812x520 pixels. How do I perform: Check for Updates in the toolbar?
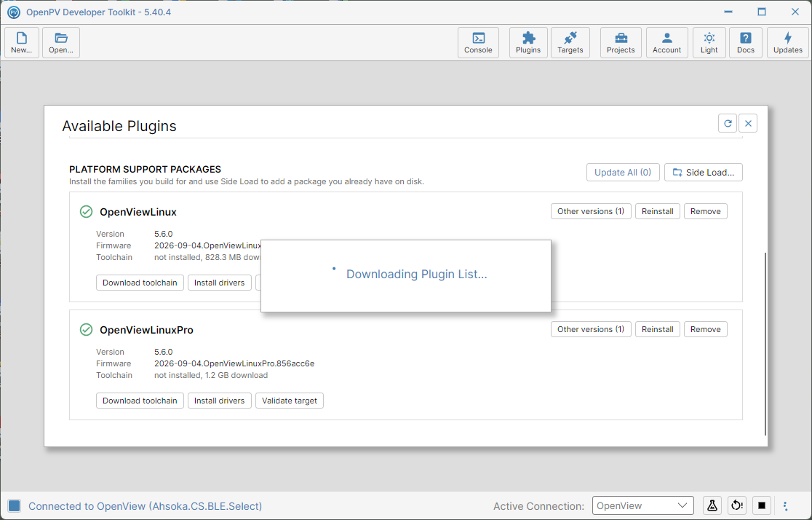pos(788,42)
